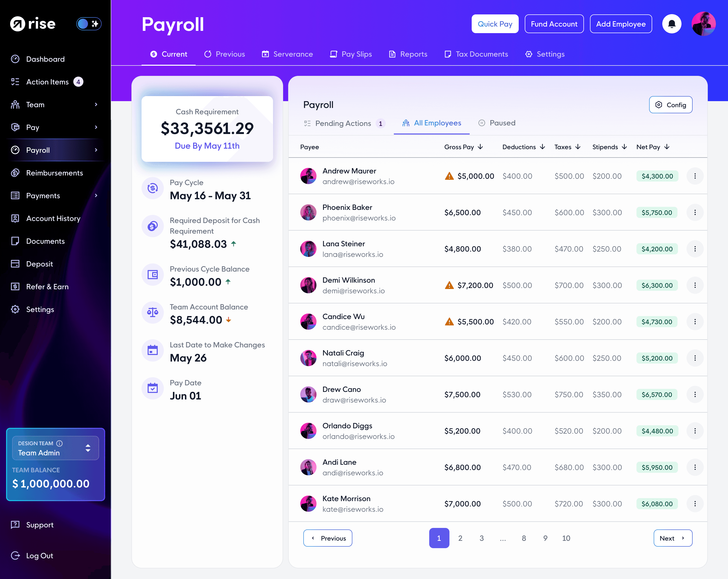Screen dimensions: 728x579
Task: Click email demi@riseworks.io
Action: (x=354, y=291)
